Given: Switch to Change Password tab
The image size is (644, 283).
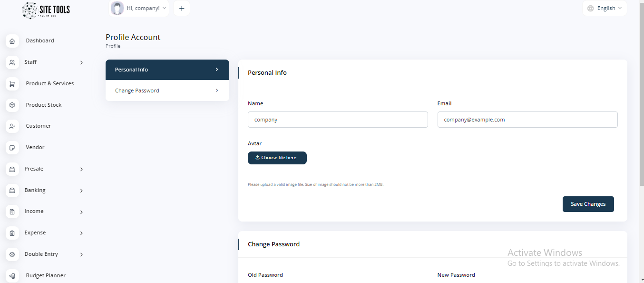Looking at the screenshot, I should tap(167, 91).
